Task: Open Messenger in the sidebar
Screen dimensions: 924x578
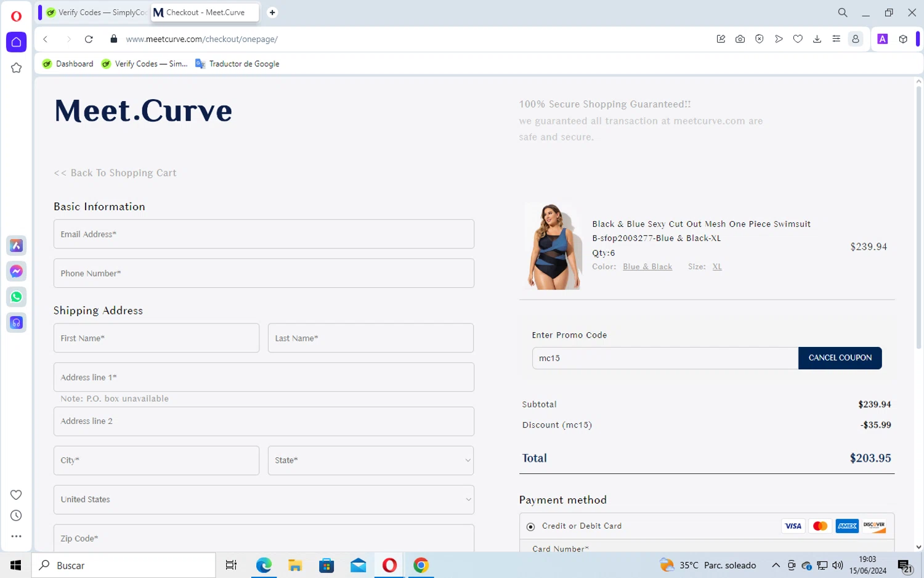Action: 16,271
